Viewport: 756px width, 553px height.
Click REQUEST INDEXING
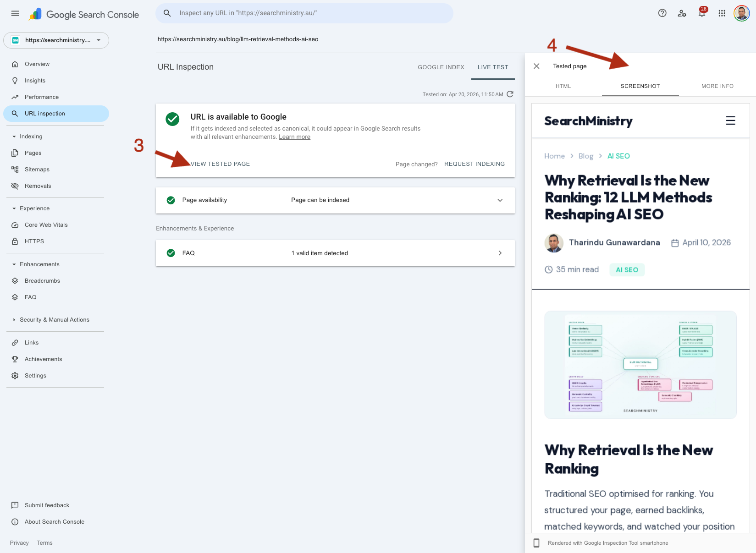coord(475,164)
